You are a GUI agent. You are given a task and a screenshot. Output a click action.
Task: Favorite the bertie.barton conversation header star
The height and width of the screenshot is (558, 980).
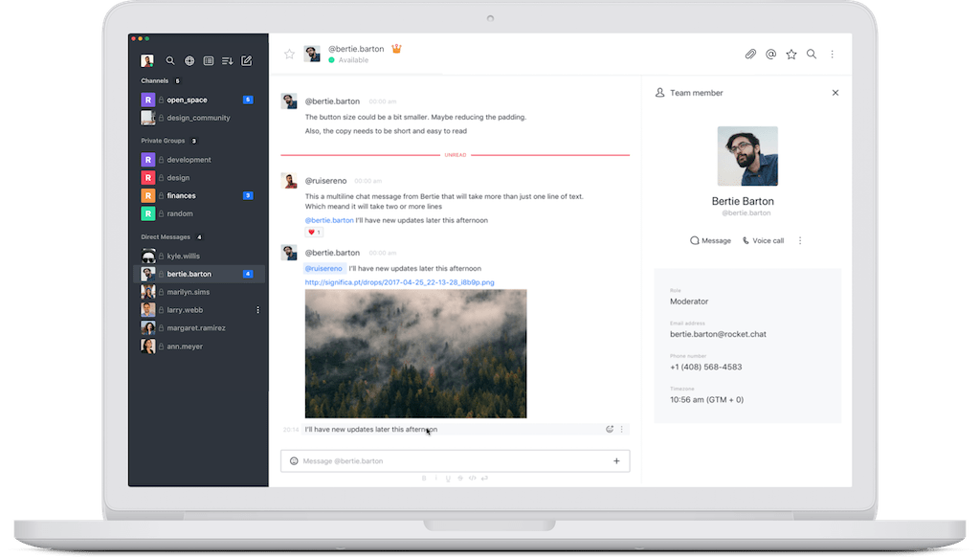[289, 55]
